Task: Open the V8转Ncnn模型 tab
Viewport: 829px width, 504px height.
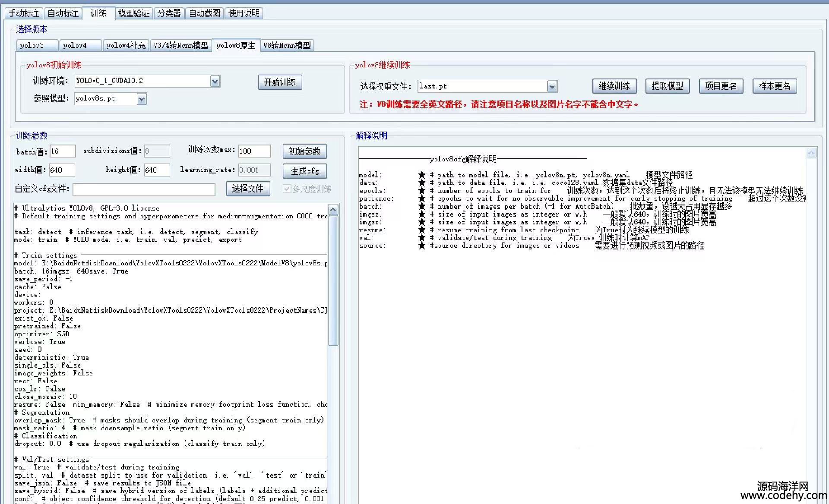Action: point(287,45)
